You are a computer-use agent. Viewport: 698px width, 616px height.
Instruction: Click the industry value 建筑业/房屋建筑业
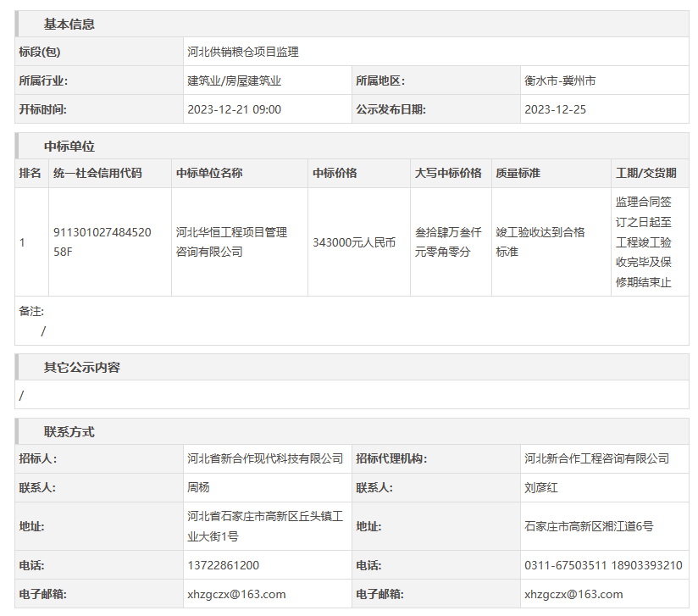[x=234, y=80]
